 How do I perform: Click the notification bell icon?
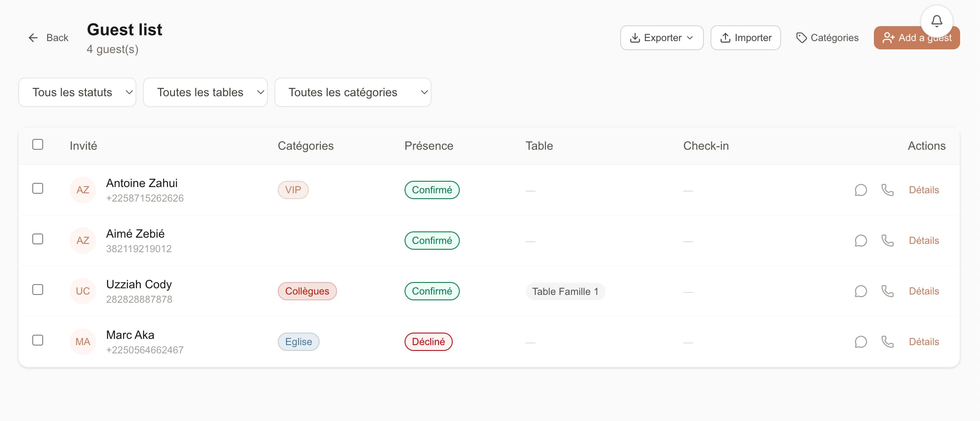(936, 21)
